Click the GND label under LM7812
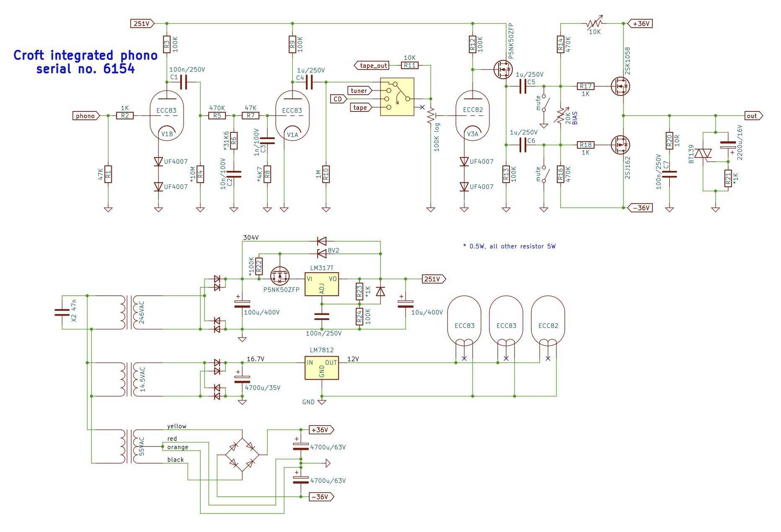Image resolution: width=781 pixels, height=532 pixels. pyautogui.click(x=308, y=402)
